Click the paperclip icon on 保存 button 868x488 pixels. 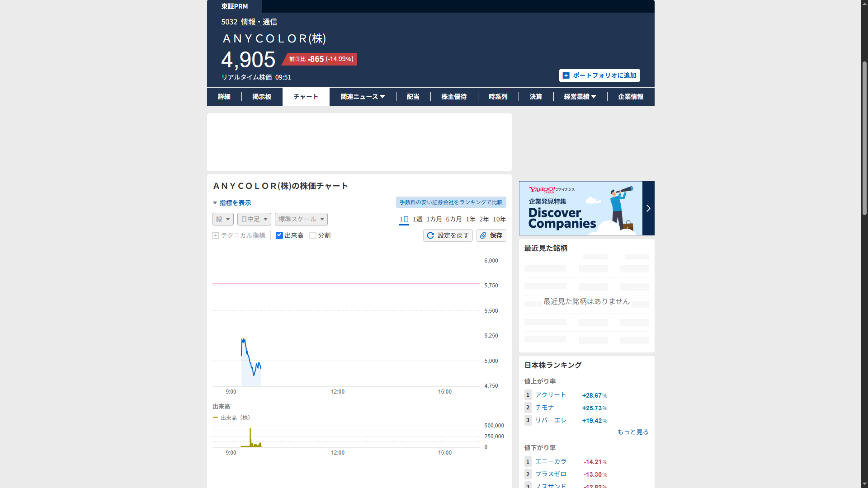(x=483, y=235)
